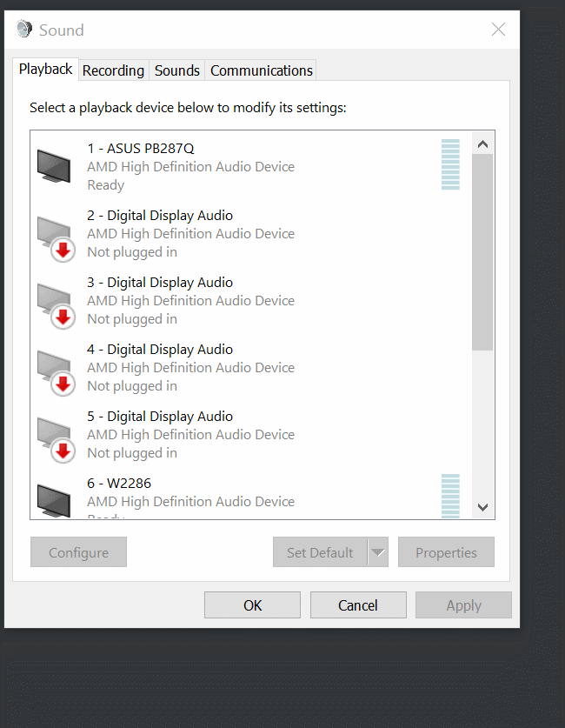Click the device icon for 2 - Digital Display Audio

pyautogui.click(x=54, y=230)
